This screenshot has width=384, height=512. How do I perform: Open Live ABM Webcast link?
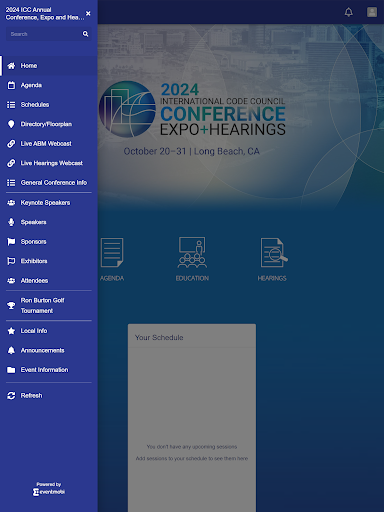pos(49,144)
